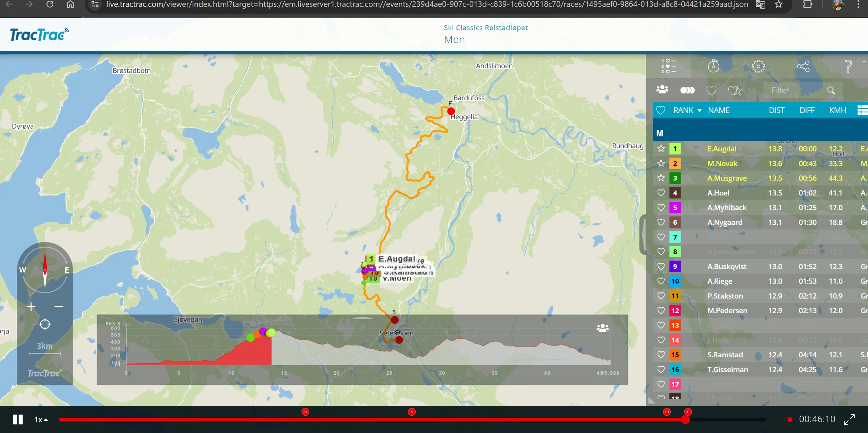
Task: Zoom in the map with plus
Action: pos(31,307)
